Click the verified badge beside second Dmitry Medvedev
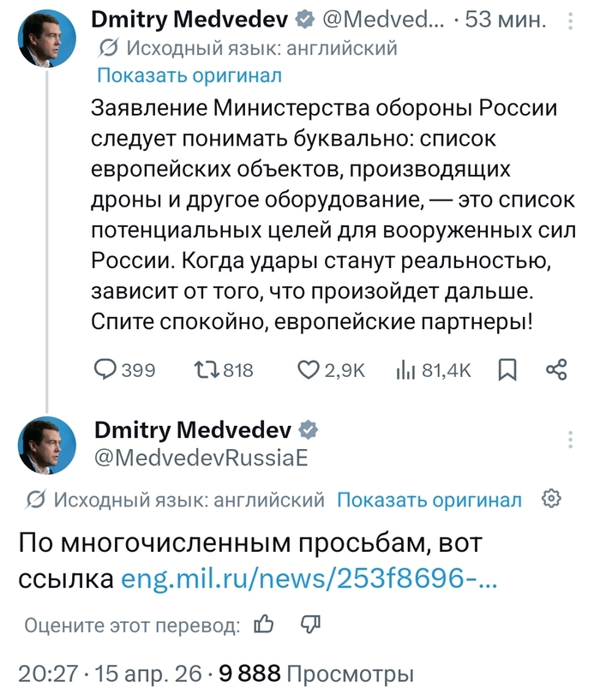This screenshot has width=600, height=700. click(x=307, y=428)
